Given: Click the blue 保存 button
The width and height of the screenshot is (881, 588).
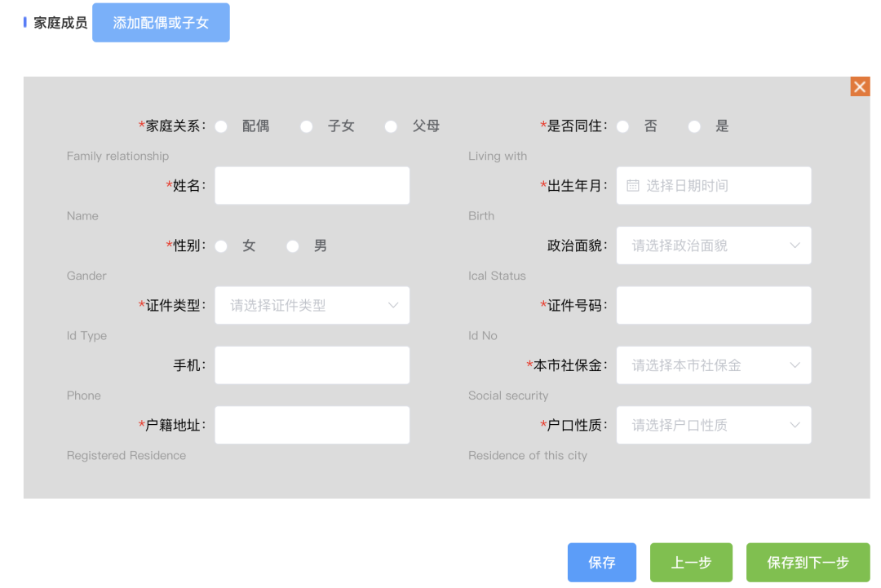Looking at the screenshot, I should (601, 563).
